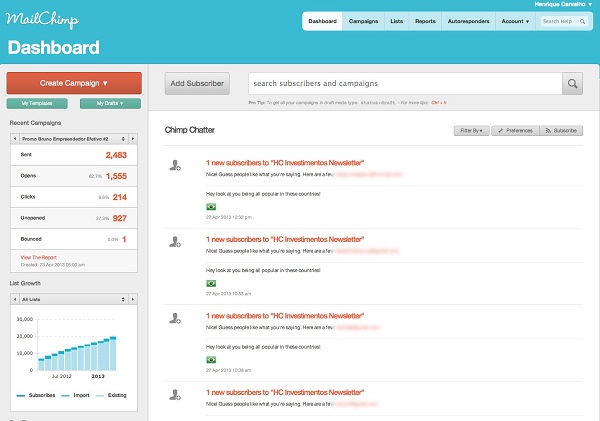Open the All Lists selector
Image resolution: width=600 pixels, height=421 pixels.
pos(73,299)
